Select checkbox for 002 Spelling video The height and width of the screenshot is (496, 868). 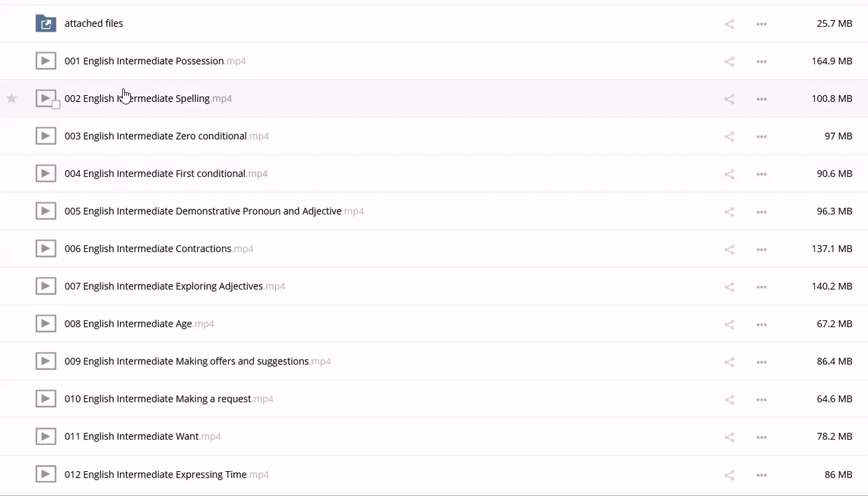(56, 105)
